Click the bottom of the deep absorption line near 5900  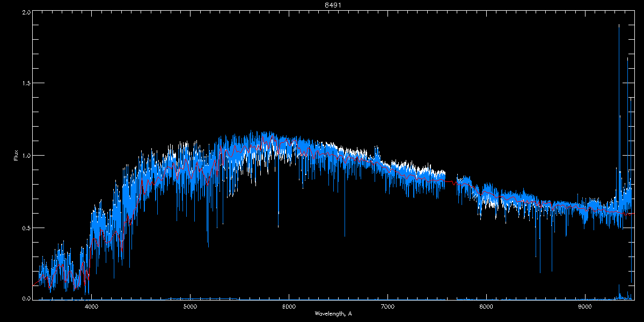pos(278,226)
